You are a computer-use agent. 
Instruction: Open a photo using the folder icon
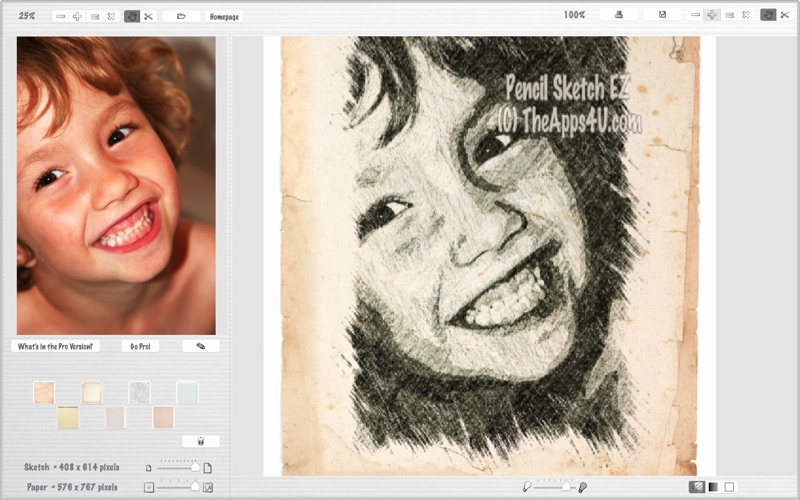click(181, 16)
